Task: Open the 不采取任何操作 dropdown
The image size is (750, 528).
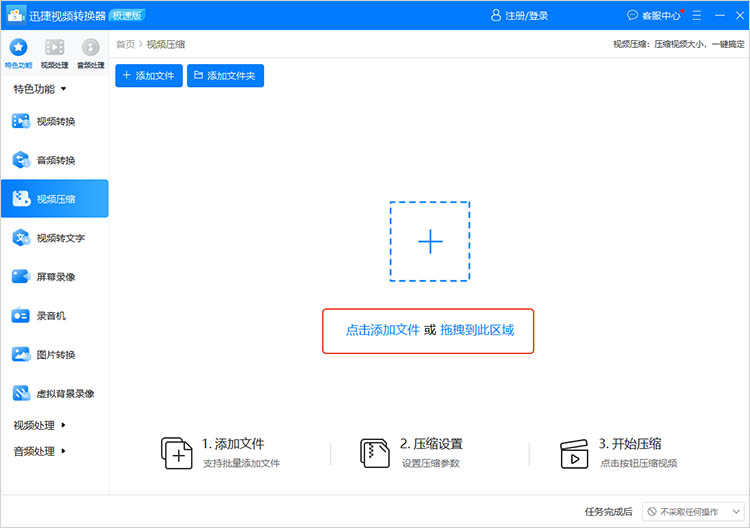Action: [693, 512]
